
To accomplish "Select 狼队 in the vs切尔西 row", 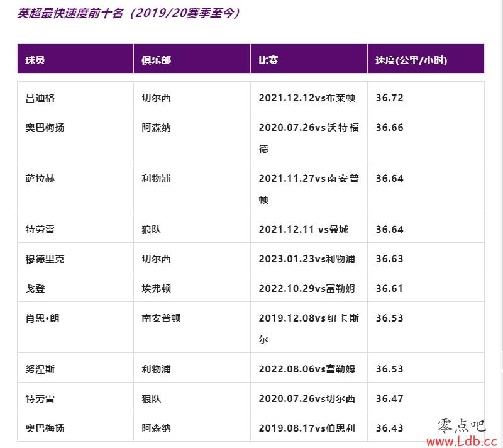I will pos(152,398).
